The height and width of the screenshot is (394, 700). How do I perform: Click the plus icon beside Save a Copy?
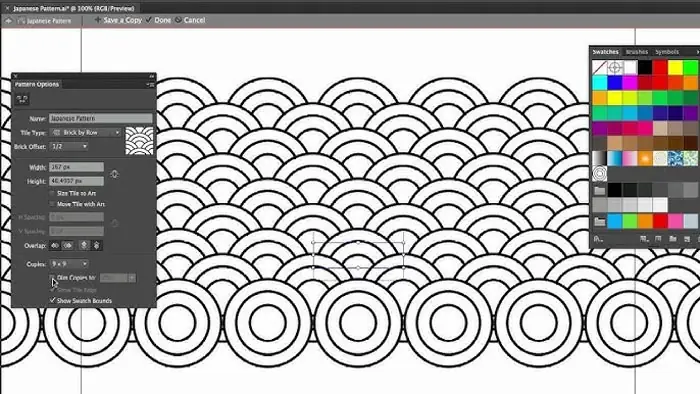pos(98,20)
